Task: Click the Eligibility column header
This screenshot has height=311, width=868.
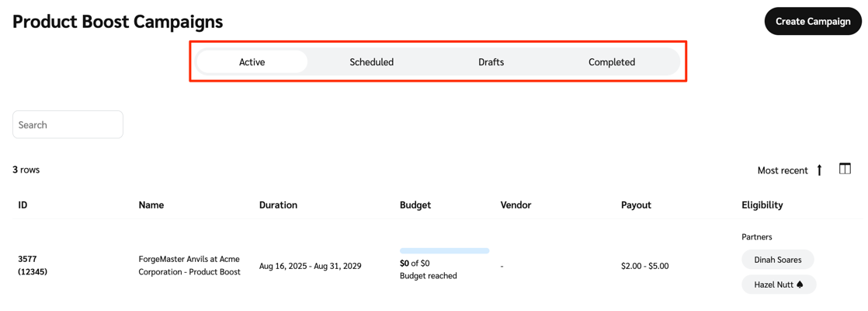Action: (762, 205)
